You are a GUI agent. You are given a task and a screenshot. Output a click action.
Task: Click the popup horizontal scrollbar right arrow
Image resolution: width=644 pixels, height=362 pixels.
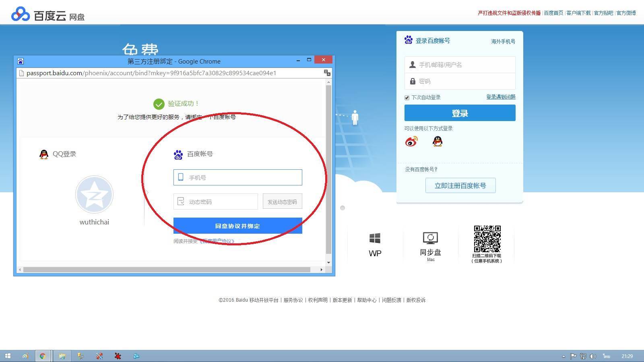click(x=321, y=269)
